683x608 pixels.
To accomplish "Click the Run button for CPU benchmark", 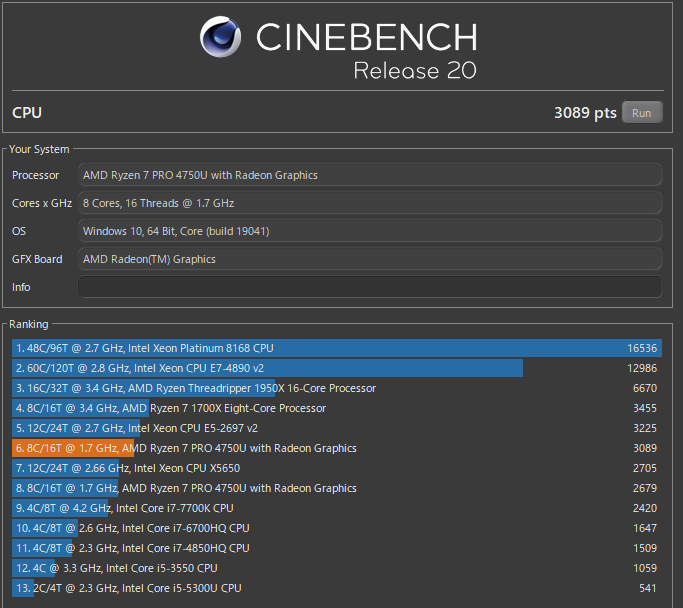I will point(642,113).
